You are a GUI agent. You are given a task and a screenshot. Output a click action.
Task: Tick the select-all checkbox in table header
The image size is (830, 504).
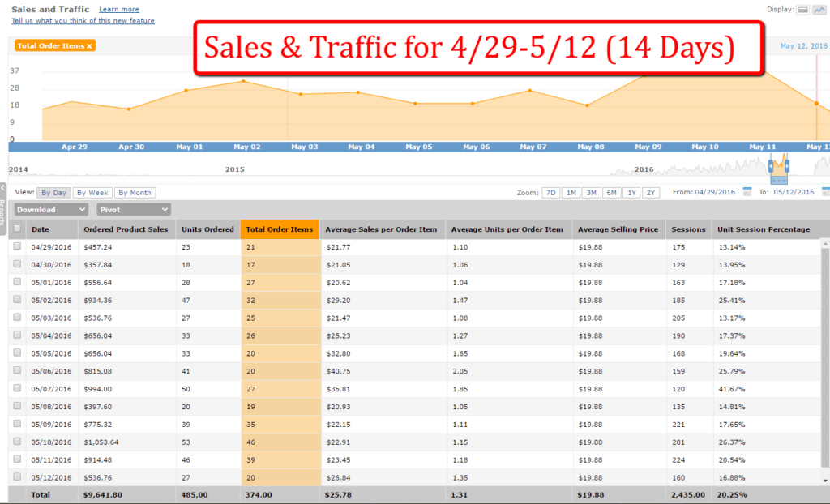[17, 229]
